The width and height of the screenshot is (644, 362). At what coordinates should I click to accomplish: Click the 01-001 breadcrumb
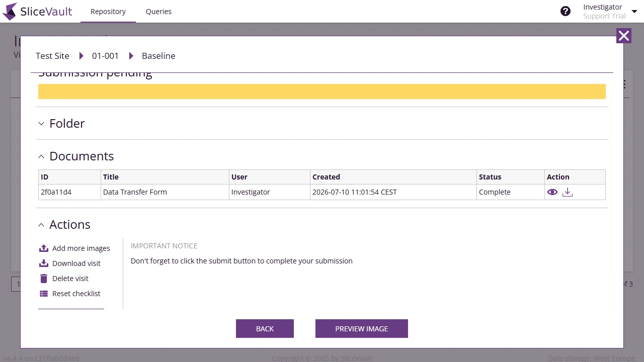(105, 56)
